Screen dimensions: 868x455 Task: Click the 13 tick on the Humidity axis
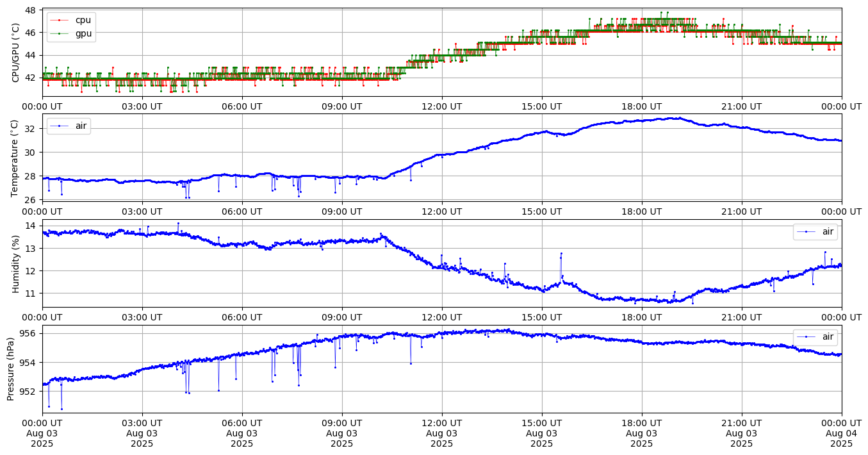[x=31, y=248]
